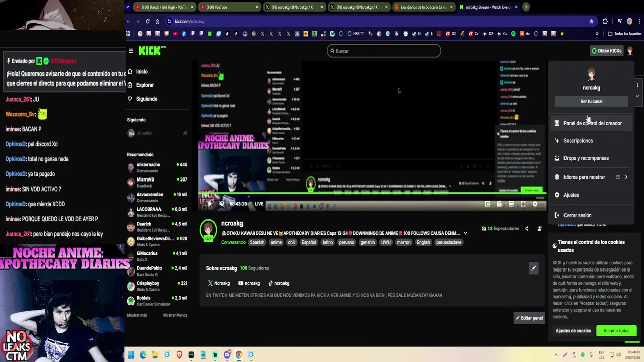Show hidden system tray icons
The width and height of the screenshot is (644, 362).
point(556,355)
